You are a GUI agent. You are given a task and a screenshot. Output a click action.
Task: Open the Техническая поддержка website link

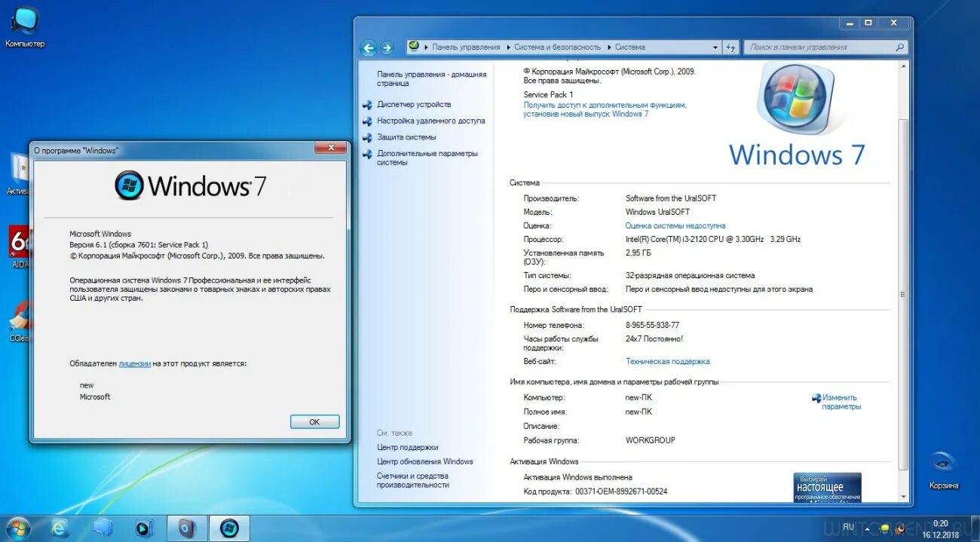(x=667, y=362)
